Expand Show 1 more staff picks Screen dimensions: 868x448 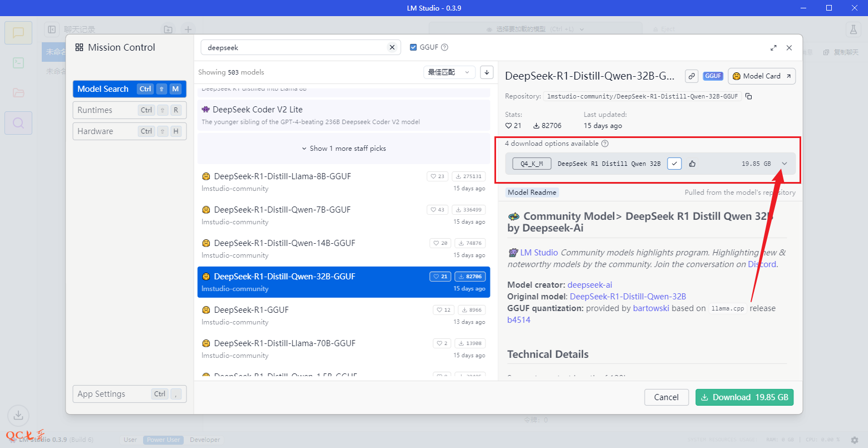[x=344, y=149]
